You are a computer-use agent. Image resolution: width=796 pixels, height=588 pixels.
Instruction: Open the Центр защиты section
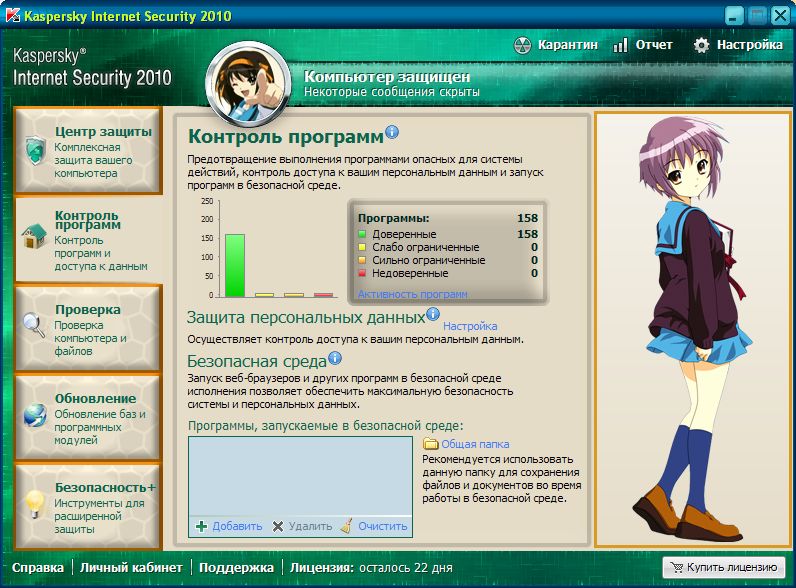[x=89, y=151]
